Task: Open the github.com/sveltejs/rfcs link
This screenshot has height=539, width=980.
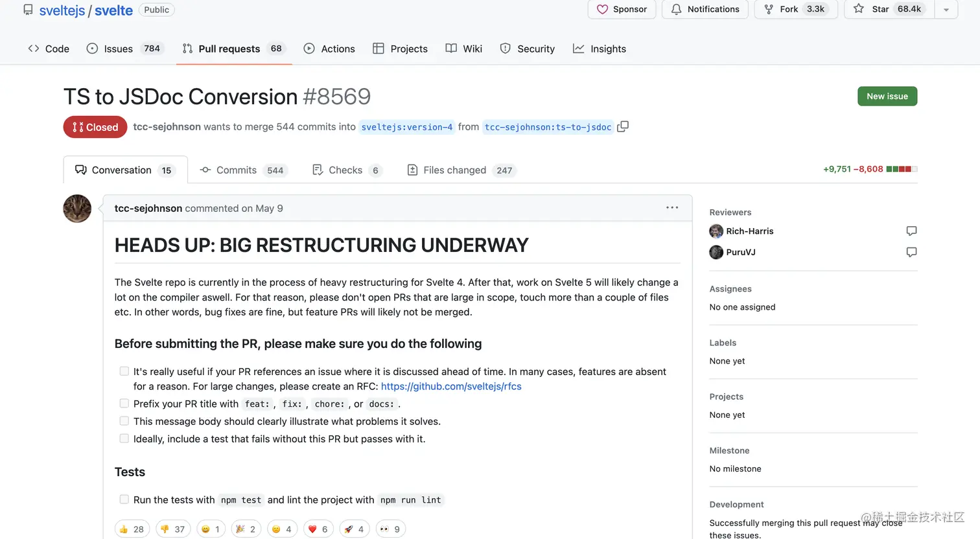Action: (x=451, y=386)
